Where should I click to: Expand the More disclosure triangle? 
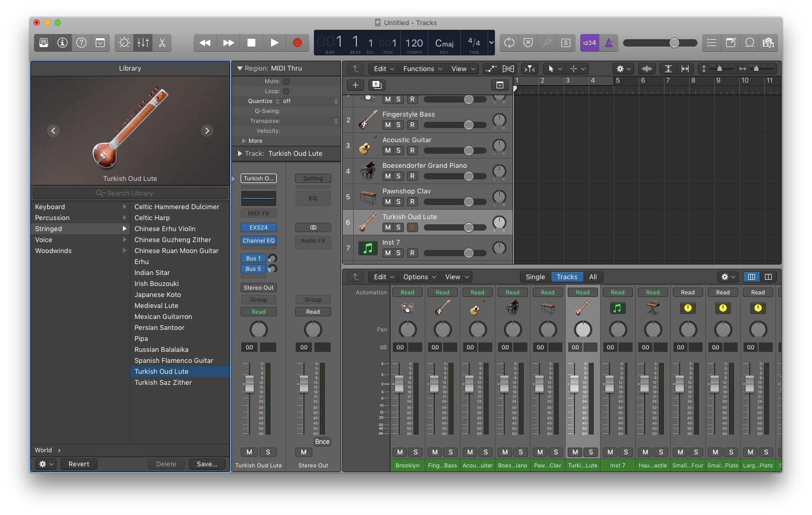[x=244, y=141]
